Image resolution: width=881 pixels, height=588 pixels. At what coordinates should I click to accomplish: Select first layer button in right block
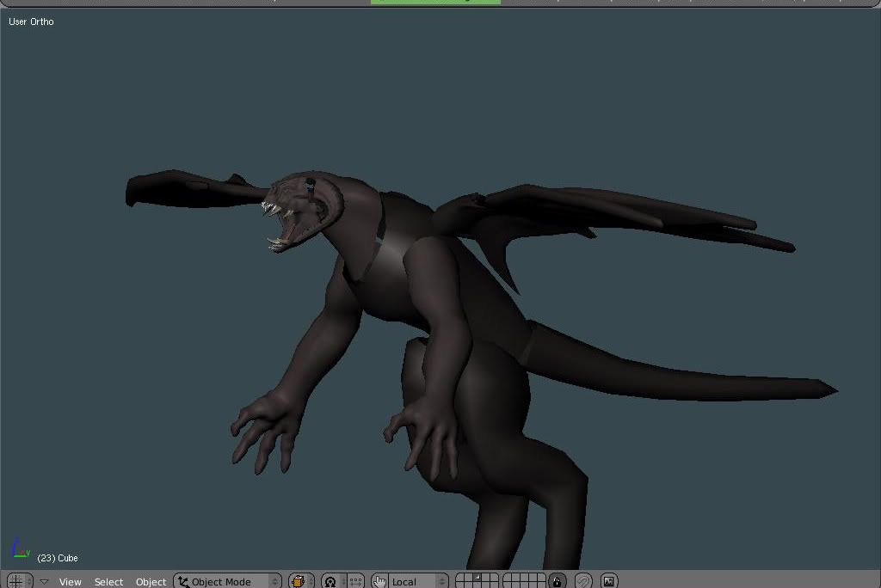point(508,578)
